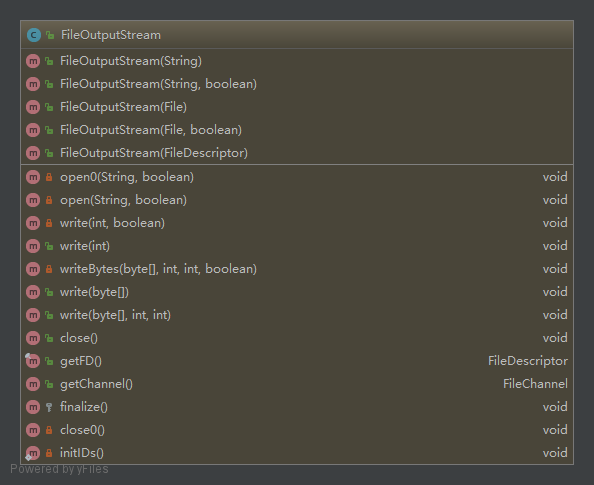Click the private lock icon beside open0(String, boolean)
Image resolution: width=594 pixels, height=485 pixels.
[49, 177]
